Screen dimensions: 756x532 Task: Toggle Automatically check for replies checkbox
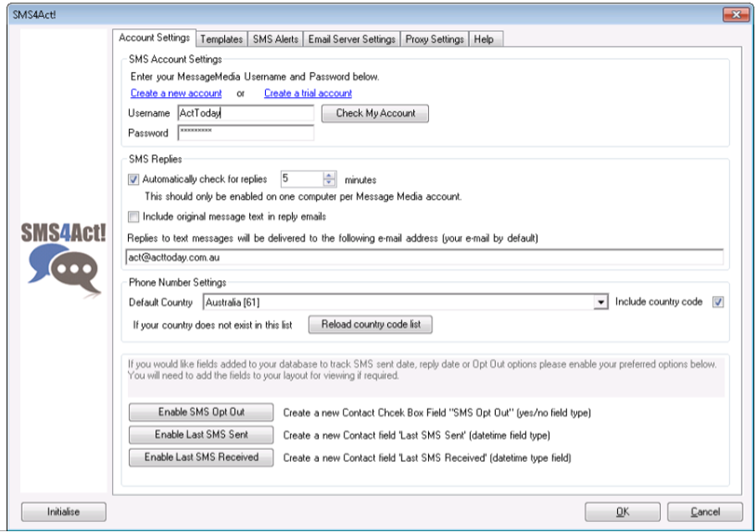(134, 179)
